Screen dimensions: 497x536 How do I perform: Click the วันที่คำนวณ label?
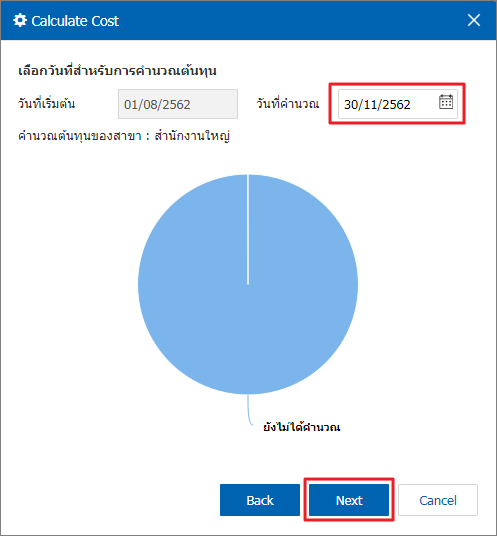[x=288, y=104]
